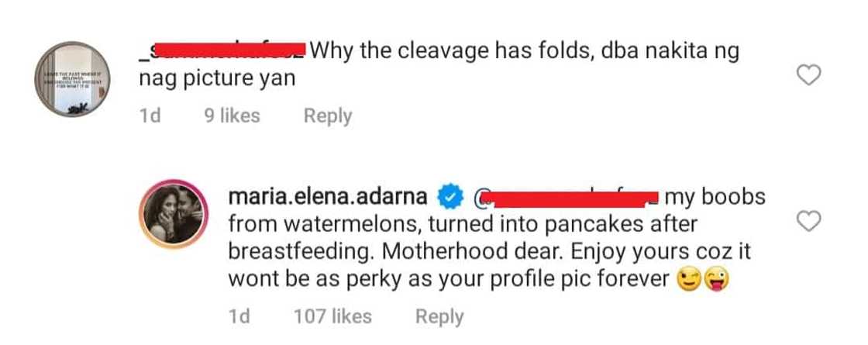Click the 1d timestamp beside 9 likes
This screenshot has width=868, height=345.
pyautogui.click(x=150, y=116)
